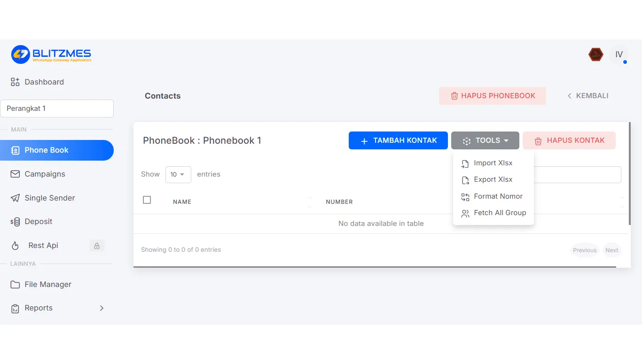Click the TAMBAH KONTAK button
Viewport: 642px width, 364px height.
[x=398, y=140]
